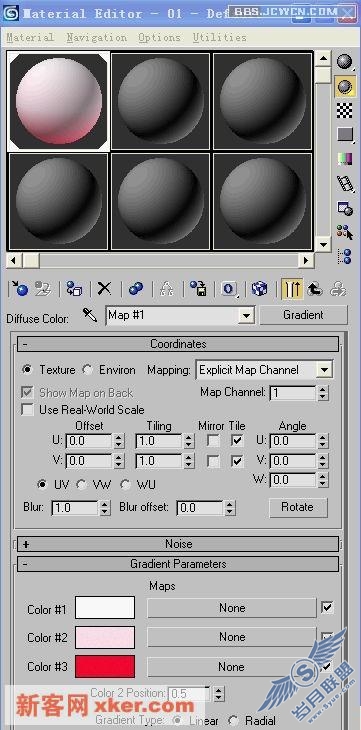The image size is (361, 730).
Task: Expand the Noise rollout
Action: point(178,544)
